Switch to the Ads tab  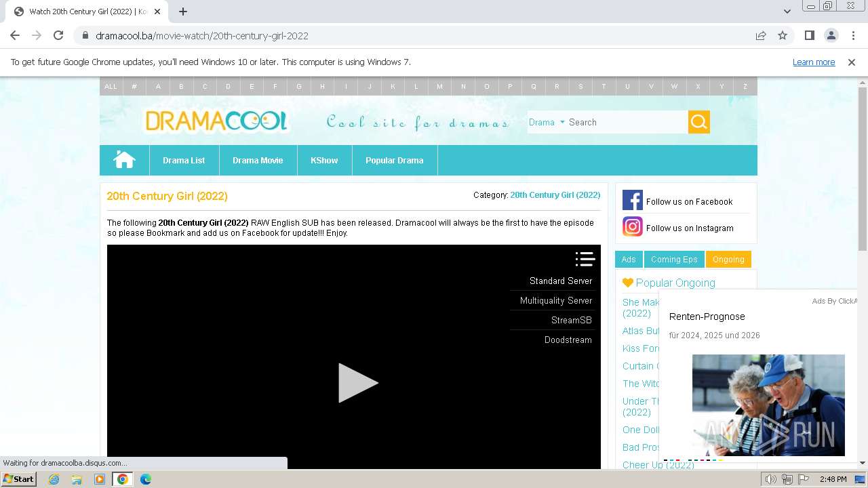[629, 259]
